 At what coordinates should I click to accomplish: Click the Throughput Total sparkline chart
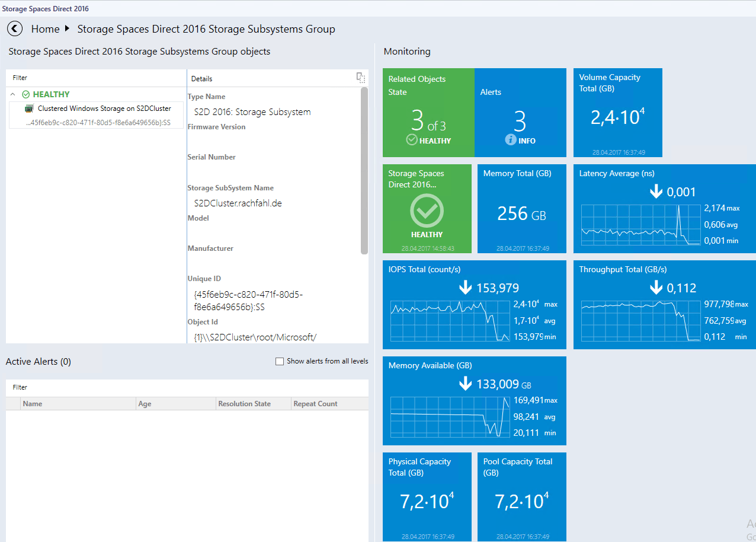641,321
